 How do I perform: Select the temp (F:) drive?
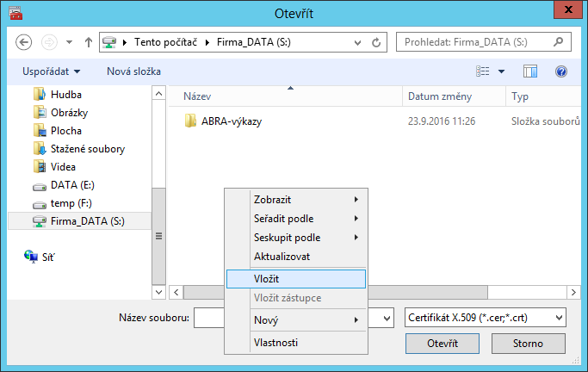71,203
